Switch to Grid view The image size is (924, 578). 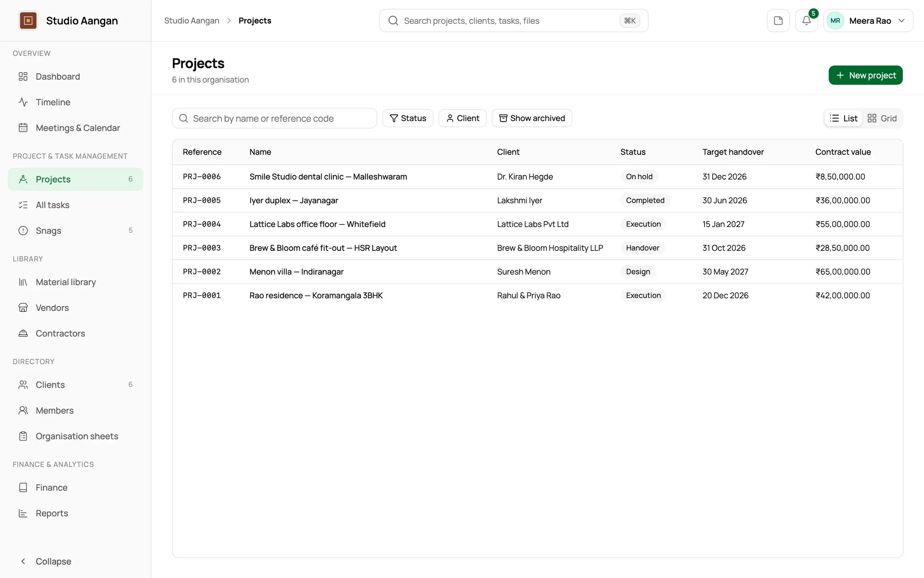(x=882, y=118)
